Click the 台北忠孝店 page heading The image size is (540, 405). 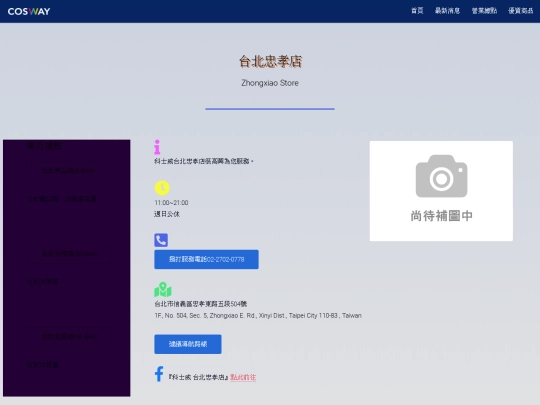tap(270, 62)
